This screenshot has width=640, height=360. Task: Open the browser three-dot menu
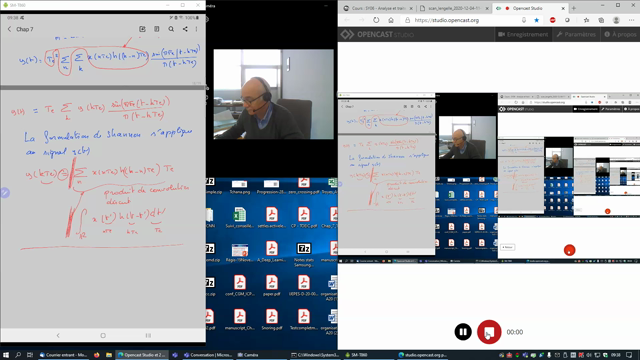coord(631,20)
